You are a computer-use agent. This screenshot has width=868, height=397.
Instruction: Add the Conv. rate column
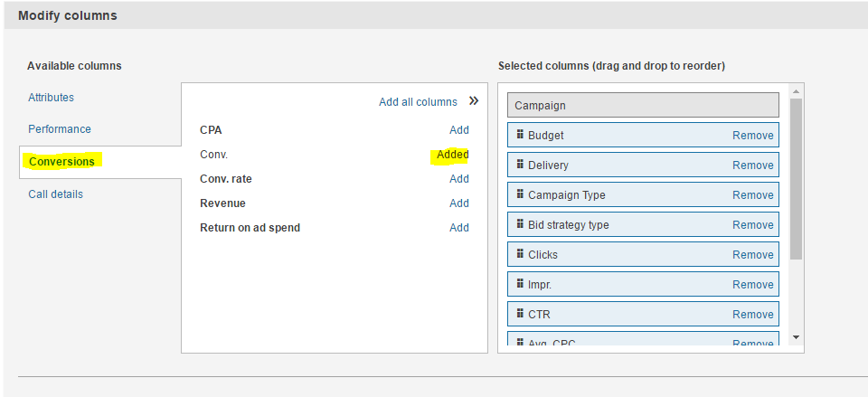click(459, 179)
